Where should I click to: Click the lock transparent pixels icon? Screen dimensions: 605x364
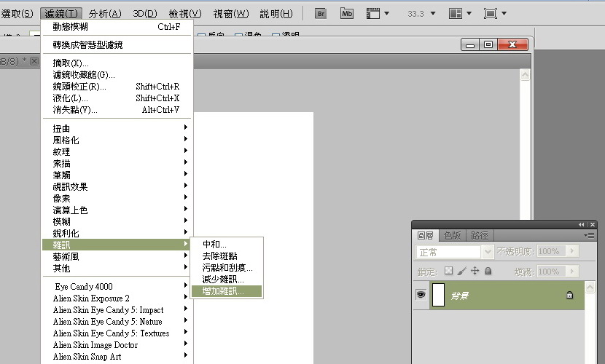[448, 271]
